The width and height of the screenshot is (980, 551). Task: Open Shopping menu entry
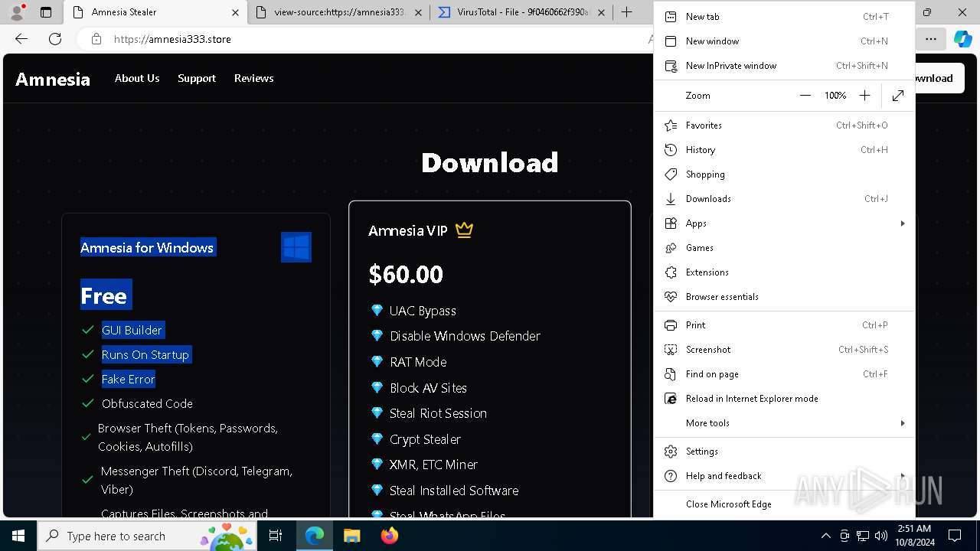(784, 174)
